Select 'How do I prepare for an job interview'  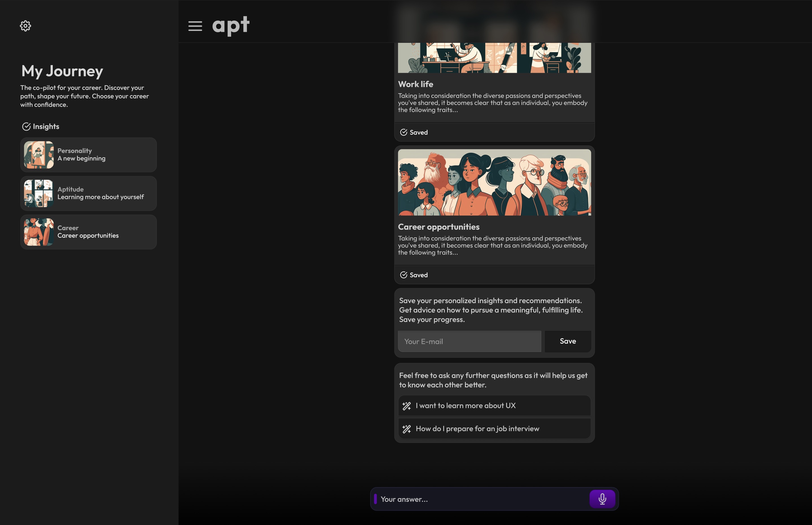tap(494, 429)
